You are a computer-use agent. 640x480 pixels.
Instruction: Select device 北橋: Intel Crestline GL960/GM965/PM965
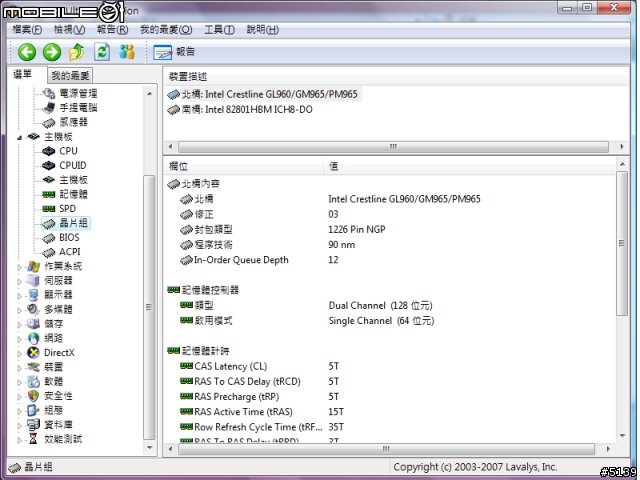tap(263, 94)
